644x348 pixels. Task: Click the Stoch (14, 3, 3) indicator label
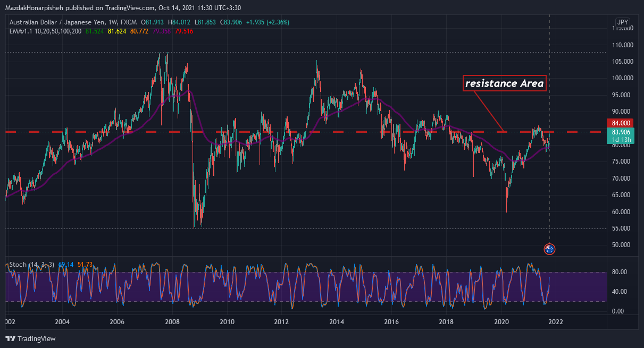pyautogui.click(x=32, y=264)
